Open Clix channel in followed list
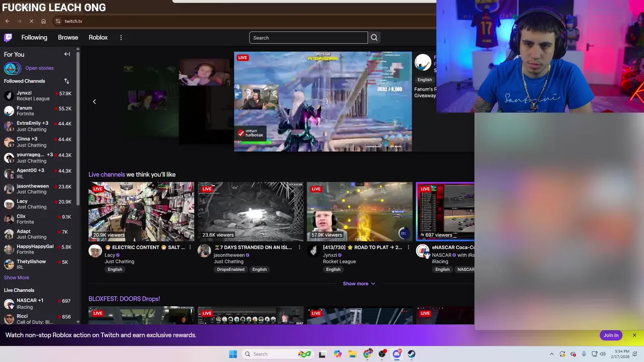The image size is (644, 362). [x=38, y=219]
